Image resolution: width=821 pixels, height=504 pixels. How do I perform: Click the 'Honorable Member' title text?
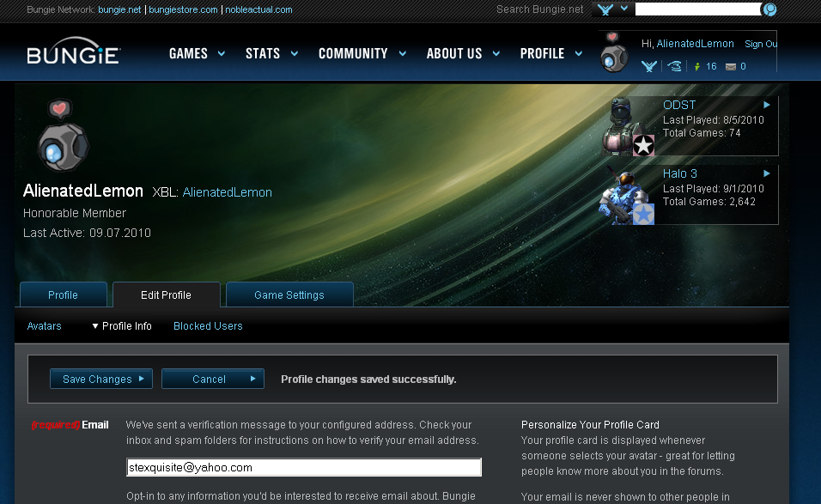(75, 213)
